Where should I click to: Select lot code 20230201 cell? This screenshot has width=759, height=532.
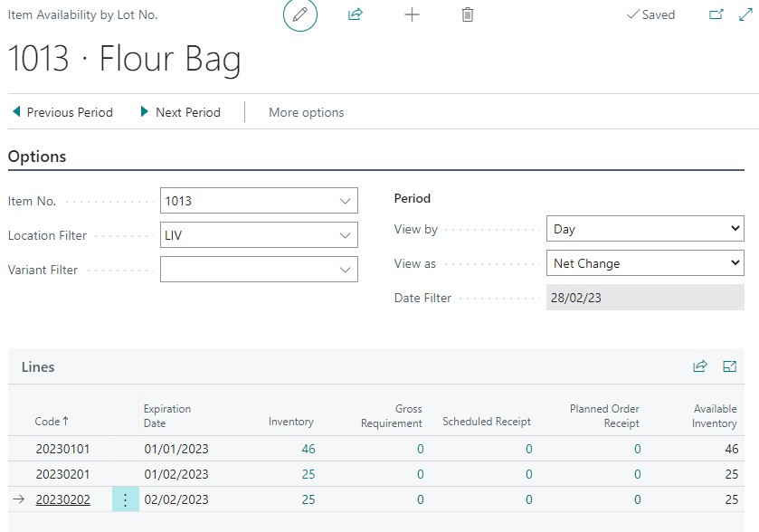(x=63, y=474)
